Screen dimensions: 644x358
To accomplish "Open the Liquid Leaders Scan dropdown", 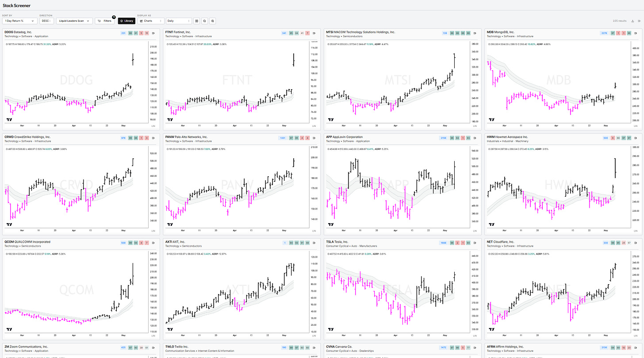I will pyautogui.click(x=74, y=21).
